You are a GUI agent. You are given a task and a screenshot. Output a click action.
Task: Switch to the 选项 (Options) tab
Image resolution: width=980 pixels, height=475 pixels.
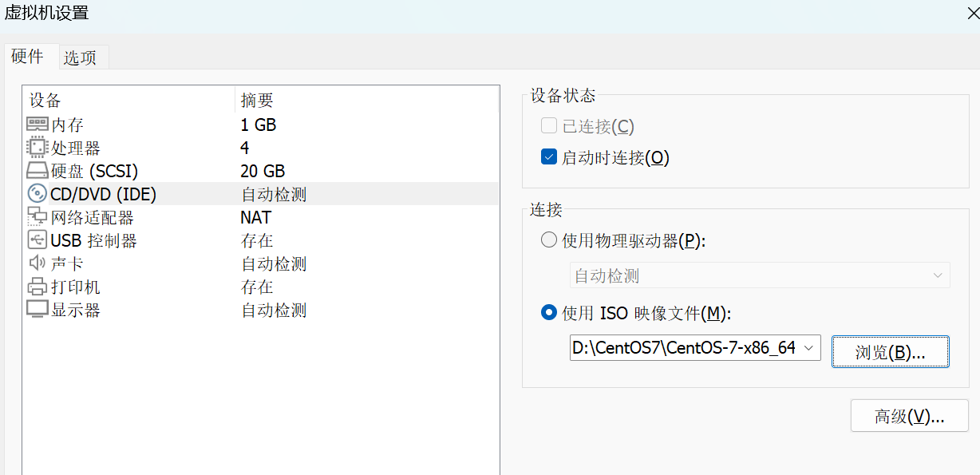pos(80,57)
